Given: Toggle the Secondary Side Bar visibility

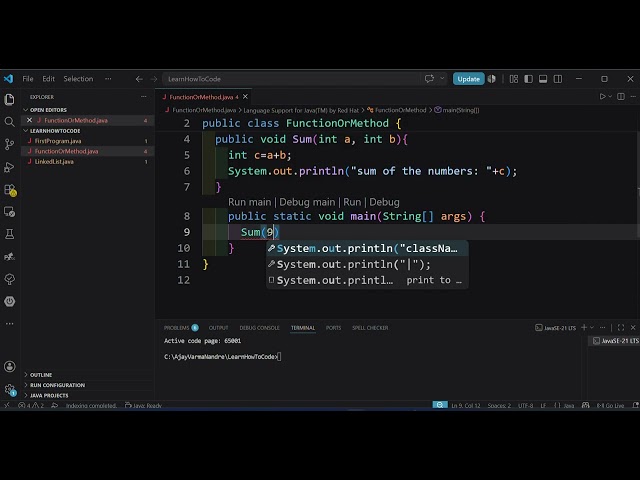Looking at the screenshot, I should point(558,79).
